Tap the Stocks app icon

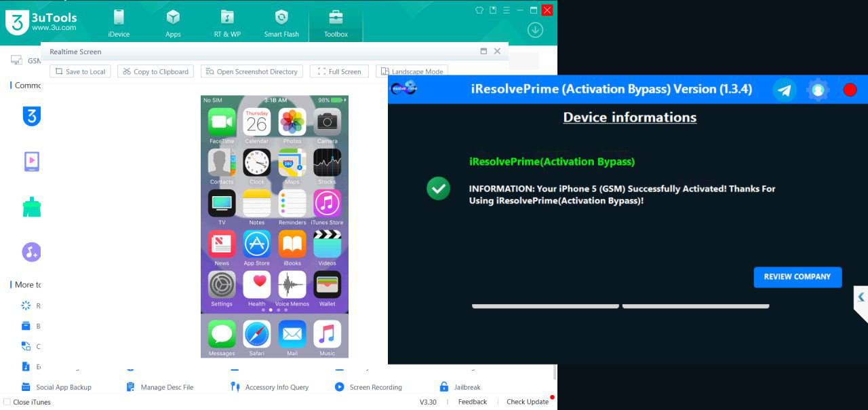click(327, 163)
